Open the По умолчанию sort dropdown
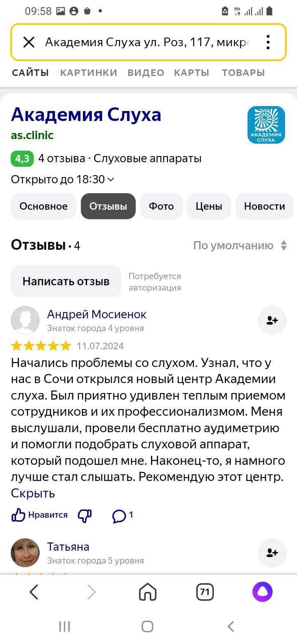The image size is (297, 644). click(x=240, y=246)
